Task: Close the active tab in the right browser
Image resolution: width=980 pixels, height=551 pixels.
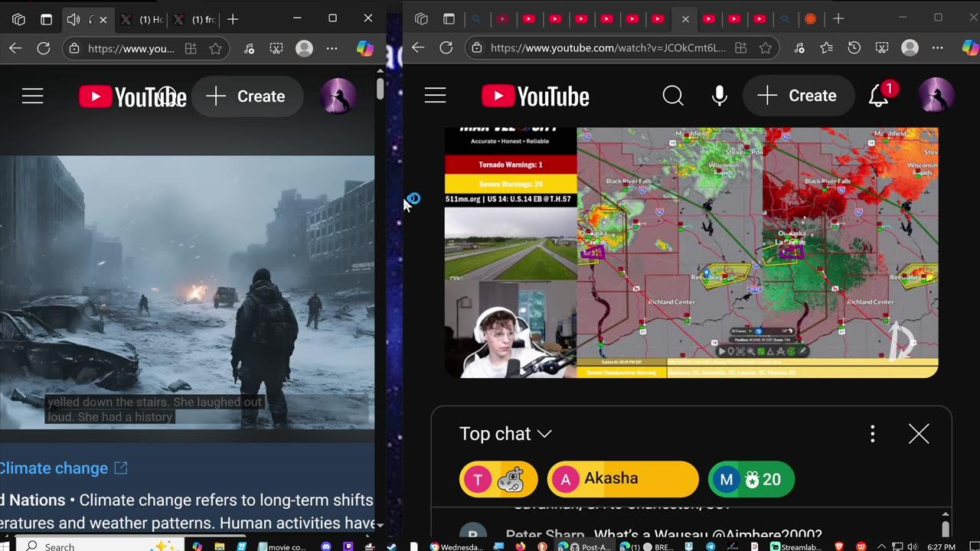Action: pos(685,19)
